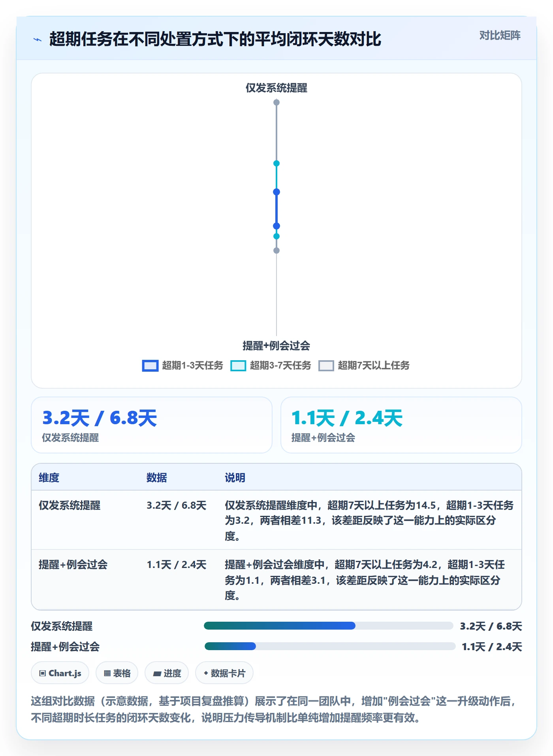Select the 进度 chip

(x=167, y=673)
